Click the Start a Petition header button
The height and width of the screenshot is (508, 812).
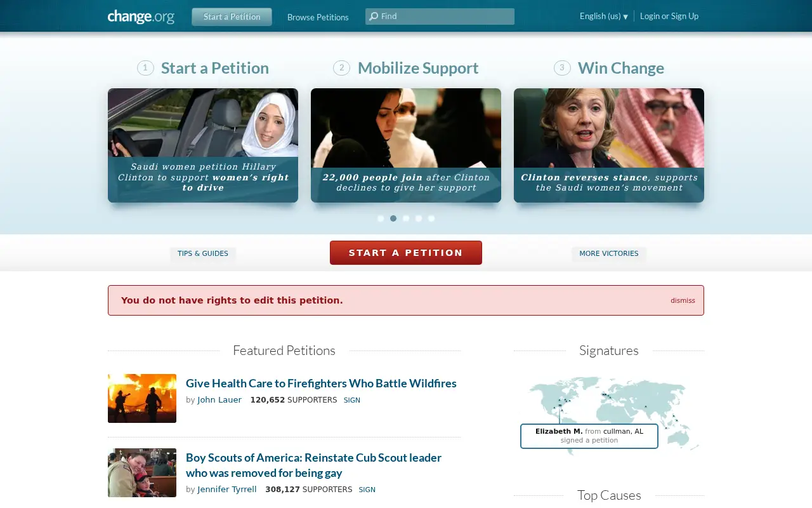[x=232, y=17]
